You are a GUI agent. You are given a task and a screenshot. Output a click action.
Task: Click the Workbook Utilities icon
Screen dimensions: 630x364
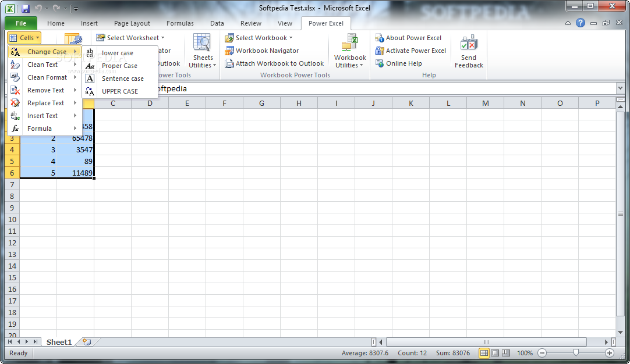(x=349, y=43)
